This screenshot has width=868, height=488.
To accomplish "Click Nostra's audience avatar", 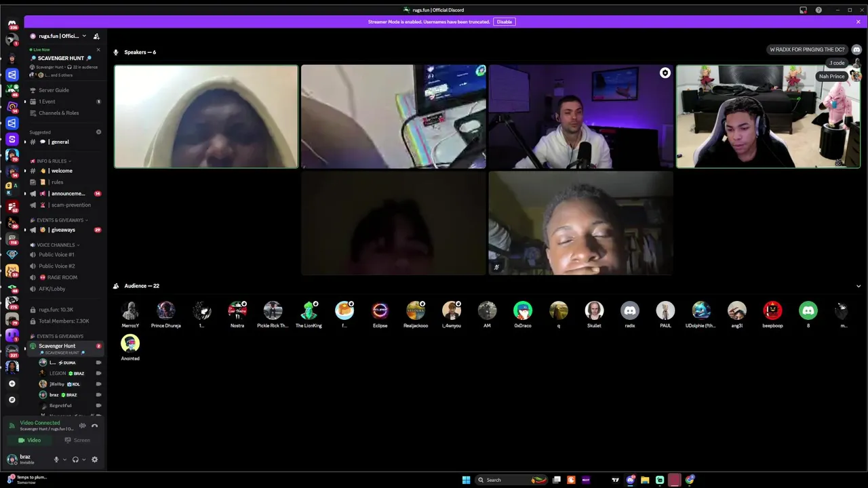I will (x=237, y=310).
